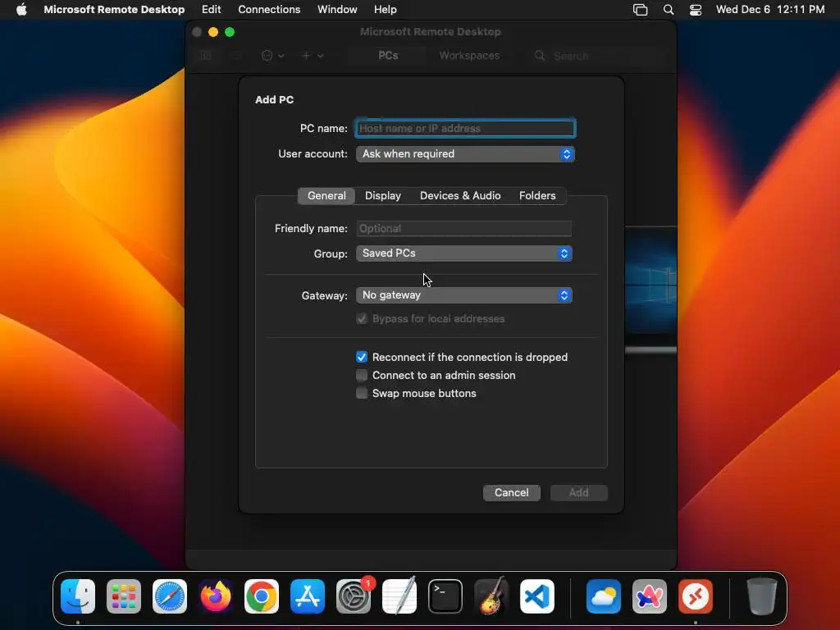Open the User account dropdown
This screenshot has width=840, height=630.
pos(465,154)
